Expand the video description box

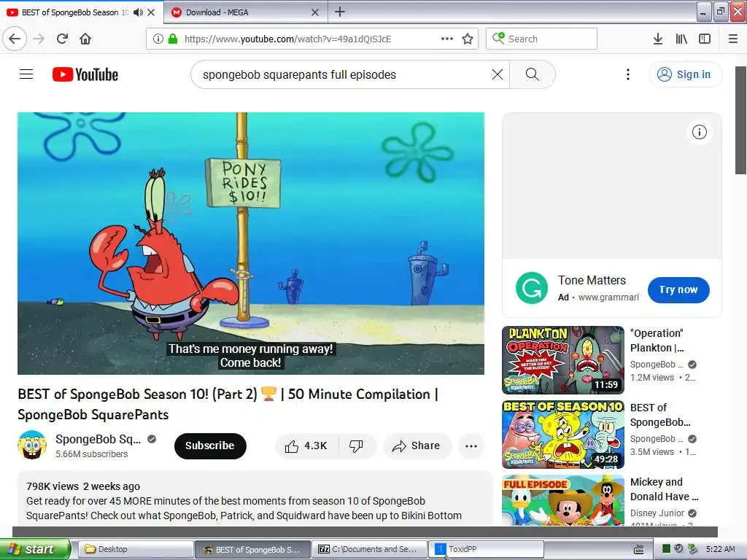tap(255, 499)
